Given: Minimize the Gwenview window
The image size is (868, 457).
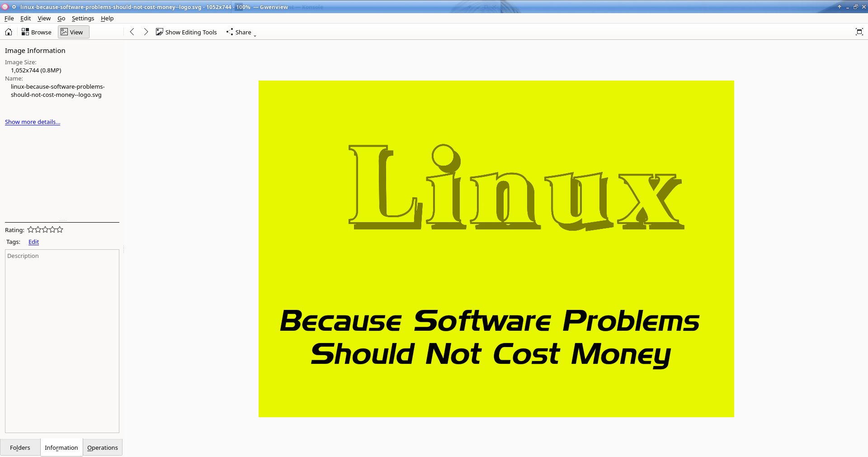Looking at the screenshot, I should 848,7.
